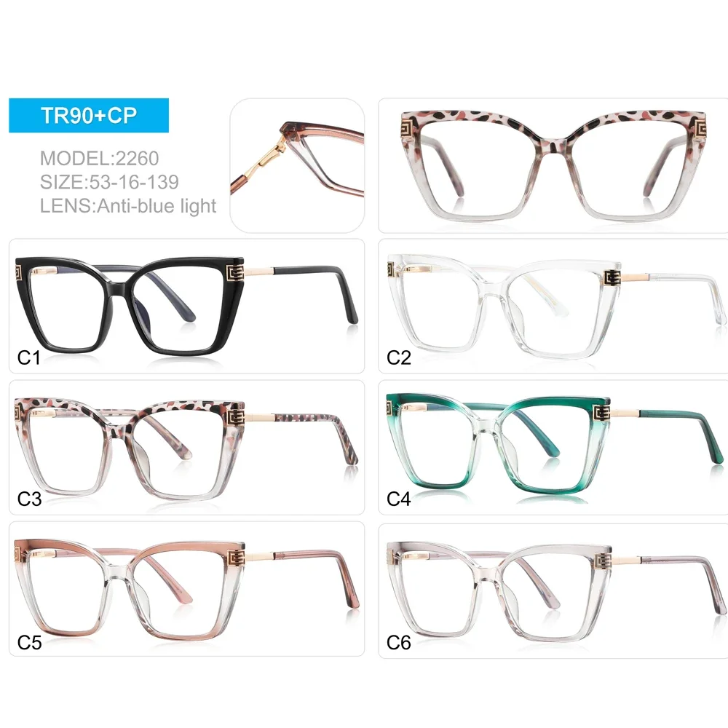Click the gold emblem on the C4 frame
728x728 pixels.
pos(602,412)
